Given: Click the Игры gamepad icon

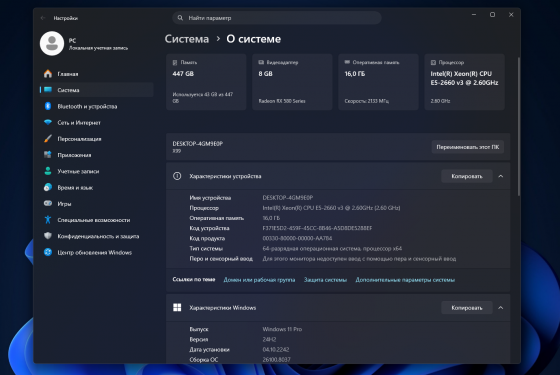Looking at the screenshot, I should (x=48, y=203).
